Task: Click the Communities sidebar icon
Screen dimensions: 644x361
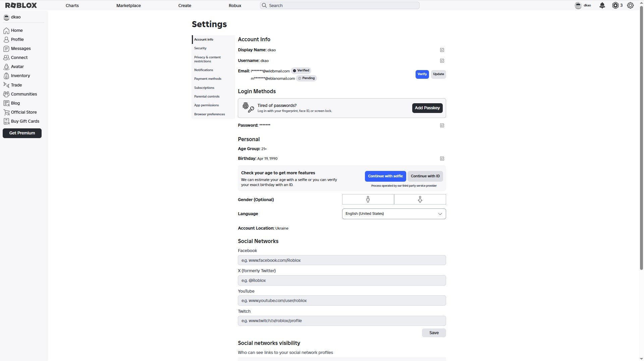Action: 6,94
